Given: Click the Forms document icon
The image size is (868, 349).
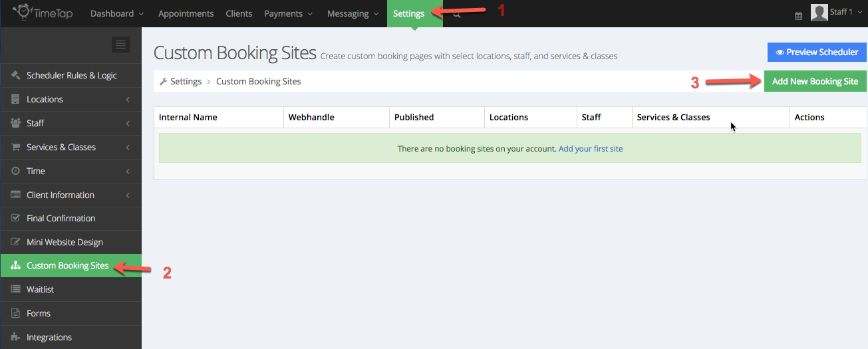Looking at the screenshot, I should [x=15, y=313].
